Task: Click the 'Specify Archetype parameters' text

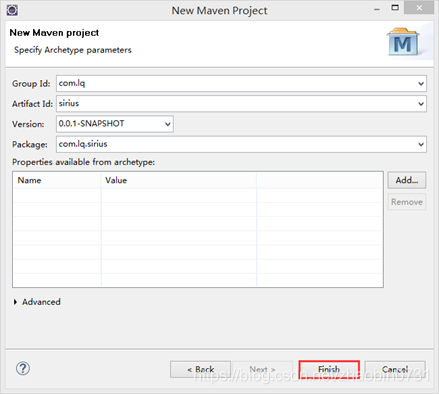Action: [x=73, y=50]
